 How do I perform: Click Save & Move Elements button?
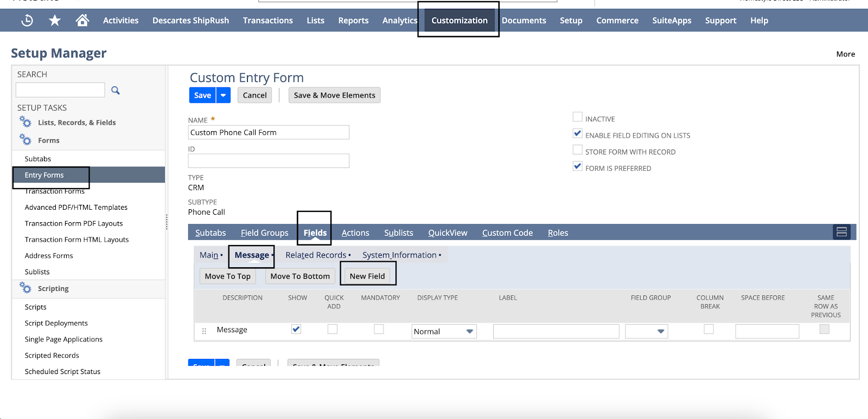tap(334, 95)
